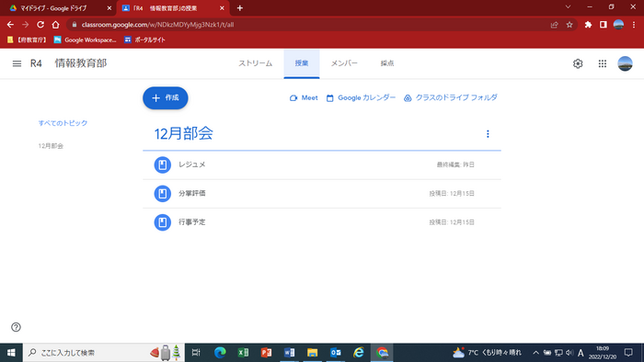Open the Meet link
The image size is (644, 362).
click(304, 98)
